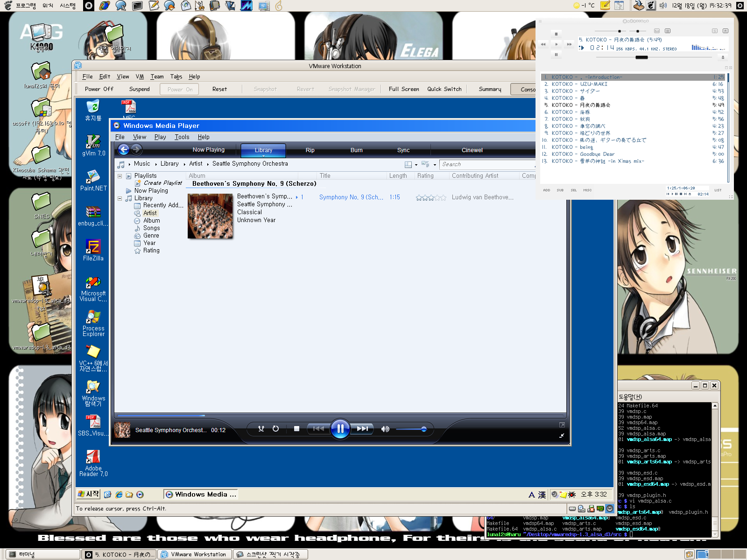Screen dimensions: 747x560
Task: Open the Rip tab
Action: coord(310,150)
